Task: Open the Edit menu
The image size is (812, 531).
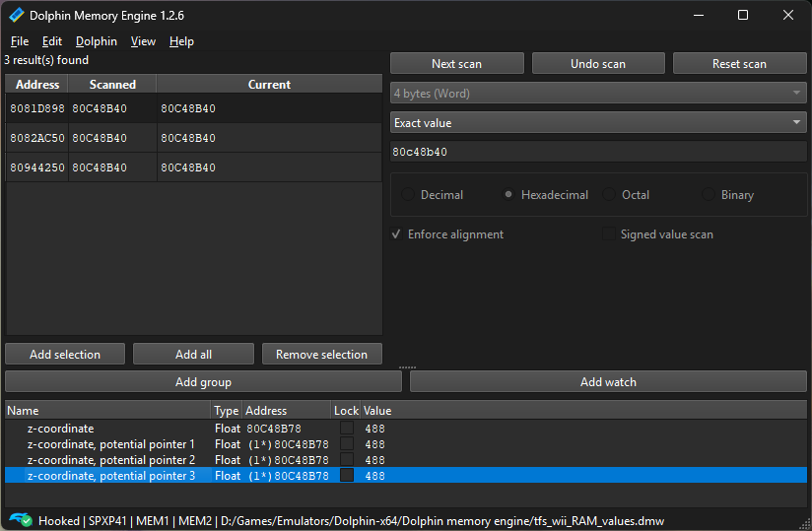Action: pyautogui.click(x=52, y=41)
